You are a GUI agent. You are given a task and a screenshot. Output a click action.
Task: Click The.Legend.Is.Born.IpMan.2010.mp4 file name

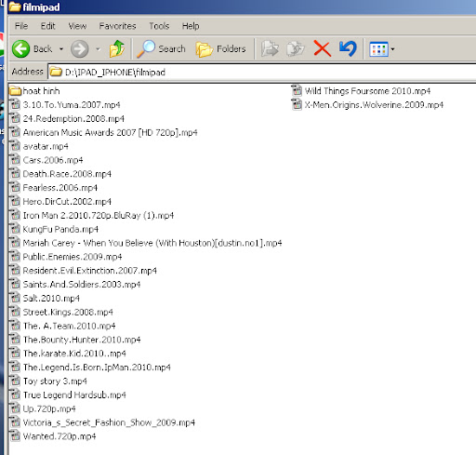97,368
